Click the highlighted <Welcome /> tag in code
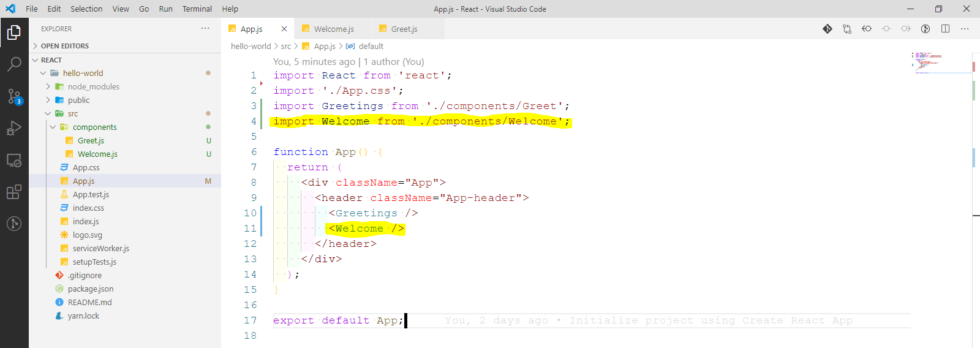The width and height of the screenshot is (980, 348). pos(366,229)
